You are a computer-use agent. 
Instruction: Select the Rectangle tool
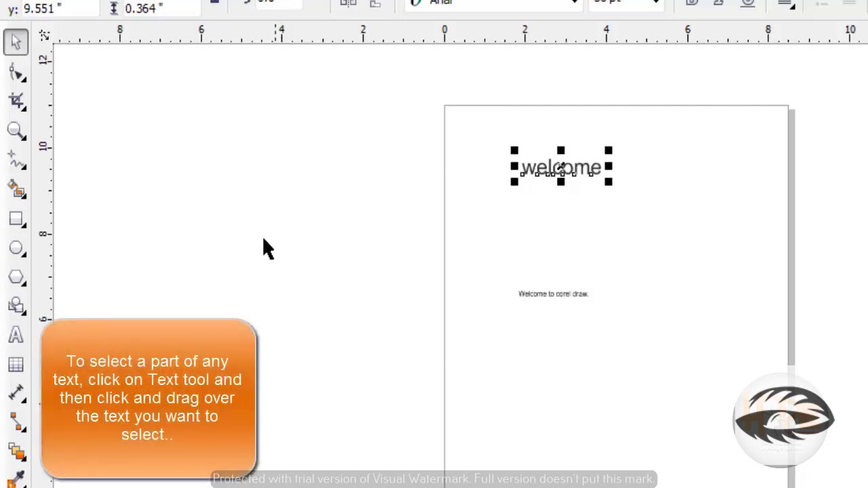point(16,219)
